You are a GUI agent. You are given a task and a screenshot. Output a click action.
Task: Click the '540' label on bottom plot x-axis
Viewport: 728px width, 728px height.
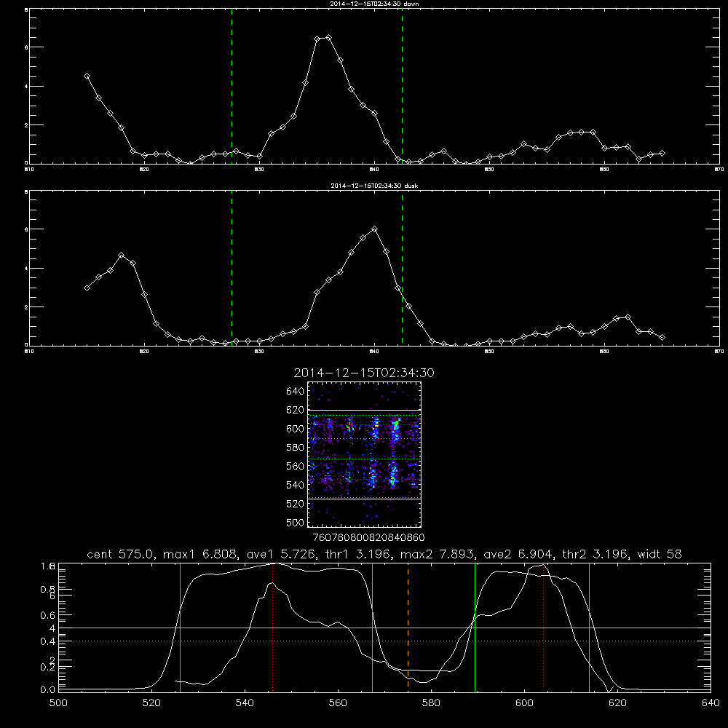pos(245,703)
